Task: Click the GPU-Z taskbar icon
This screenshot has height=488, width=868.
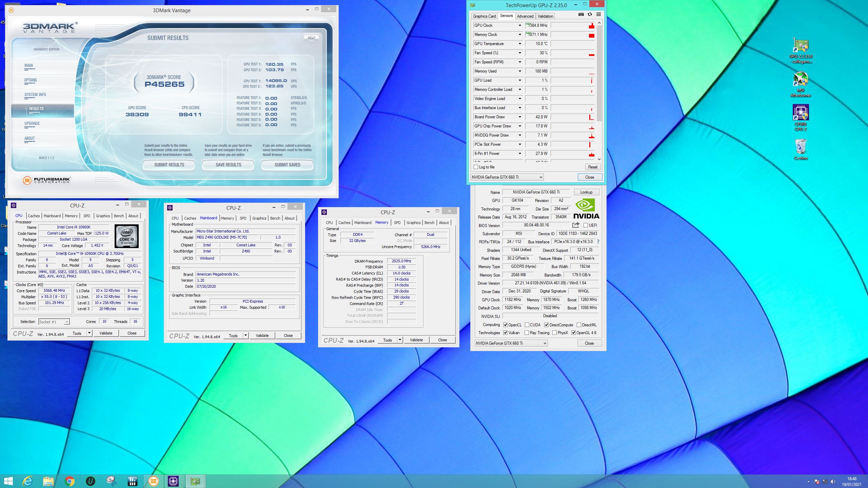Action: click(x=195, y=481)
